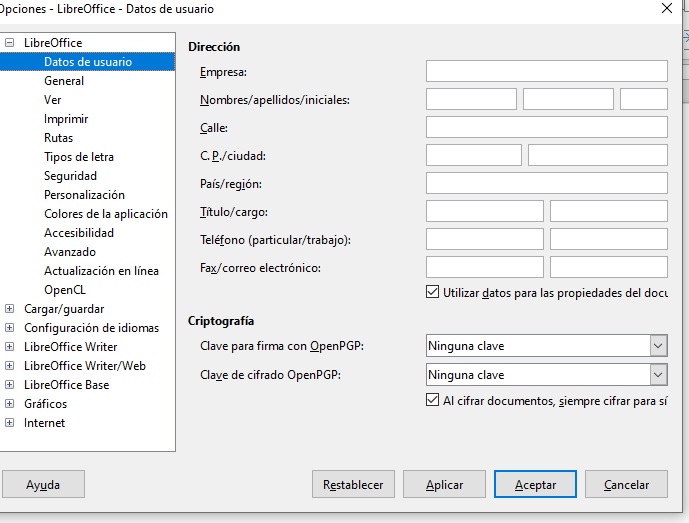Select LibreOffice root tree label
Image resolution: width=689 pixels, height=523 pixels.
(x=53, y=43)
